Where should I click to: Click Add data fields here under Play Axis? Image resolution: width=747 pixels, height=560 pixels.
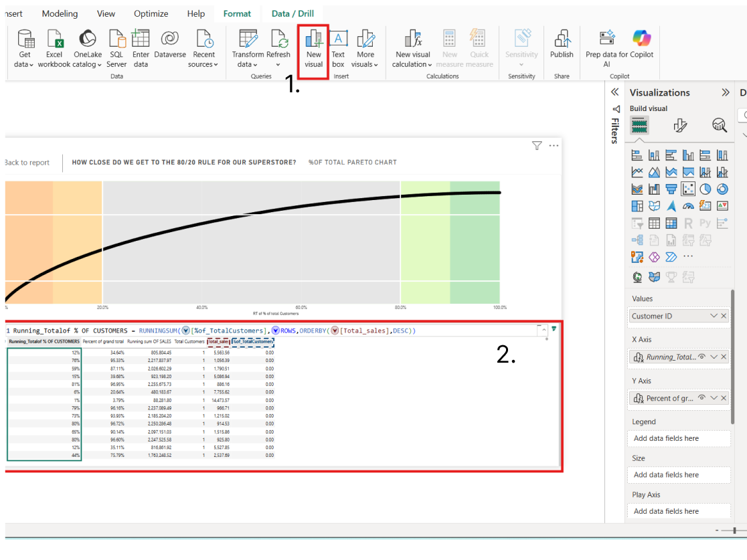(679, 511)
